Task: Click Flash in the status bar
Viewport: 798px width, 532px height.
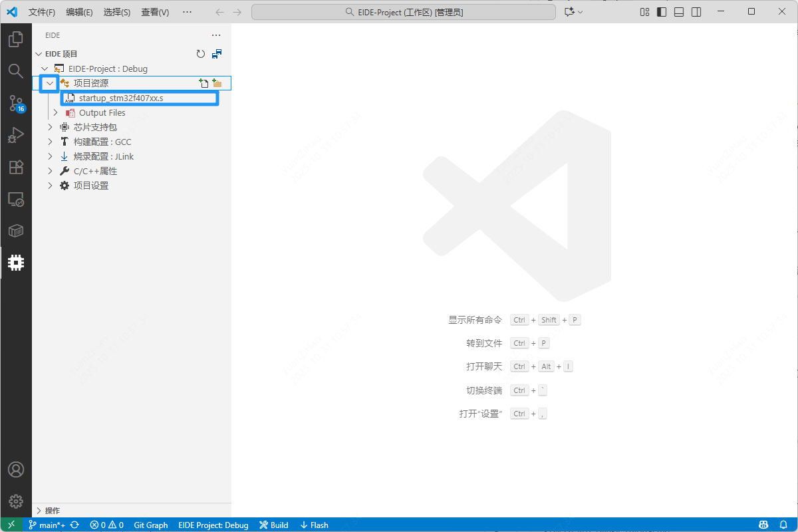Action: tap(314, 525)
